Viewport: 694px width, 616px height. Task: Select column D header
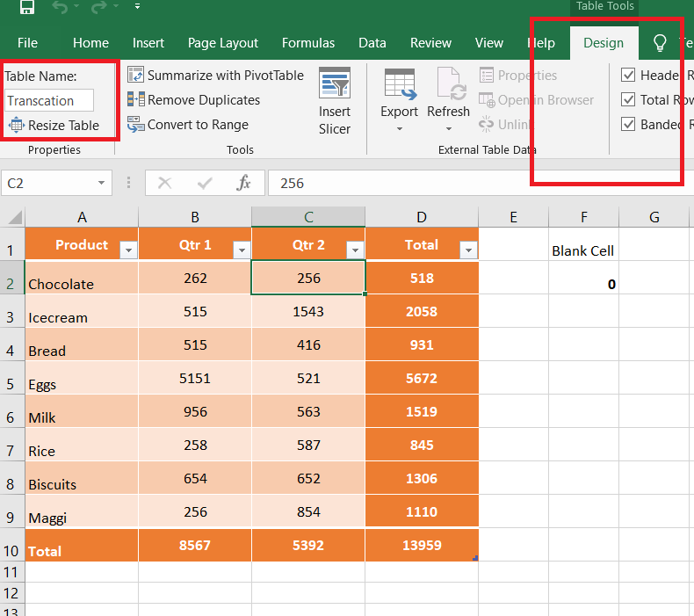coord(422,217)
